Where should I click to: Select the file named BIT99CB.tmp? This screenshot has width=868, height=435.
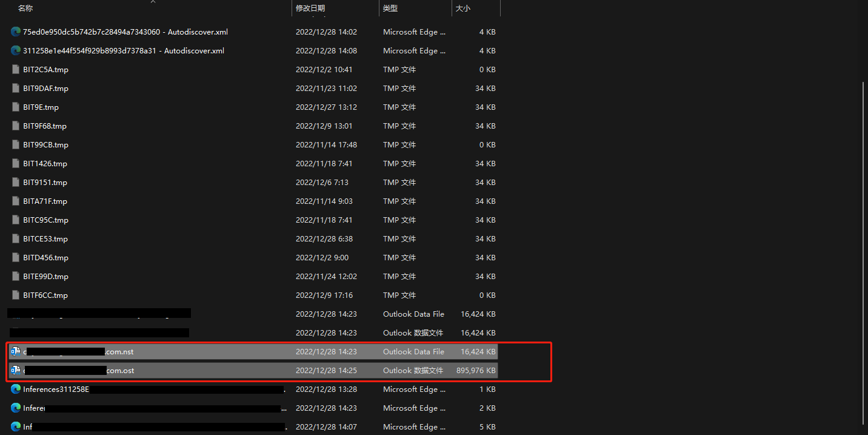pyautogui.click(x=45, y=145)
